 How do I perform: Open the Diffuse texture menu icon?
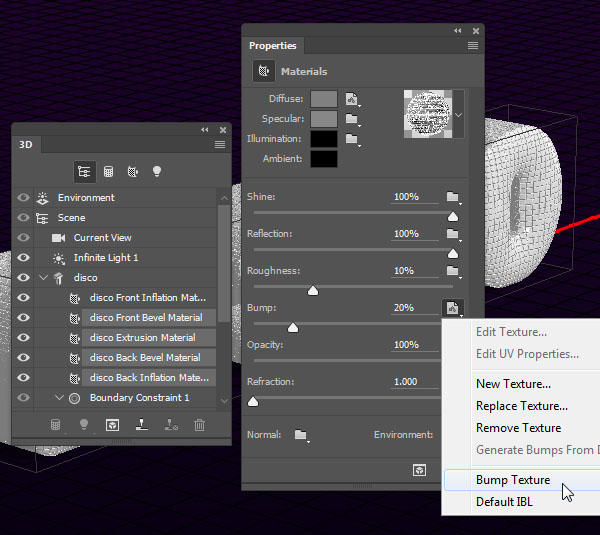pos(352,99)
